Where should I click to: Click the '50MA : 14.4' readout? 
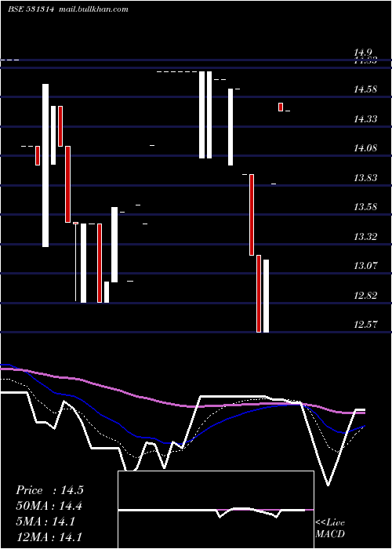pyautogui.click(x=49, y=506)
